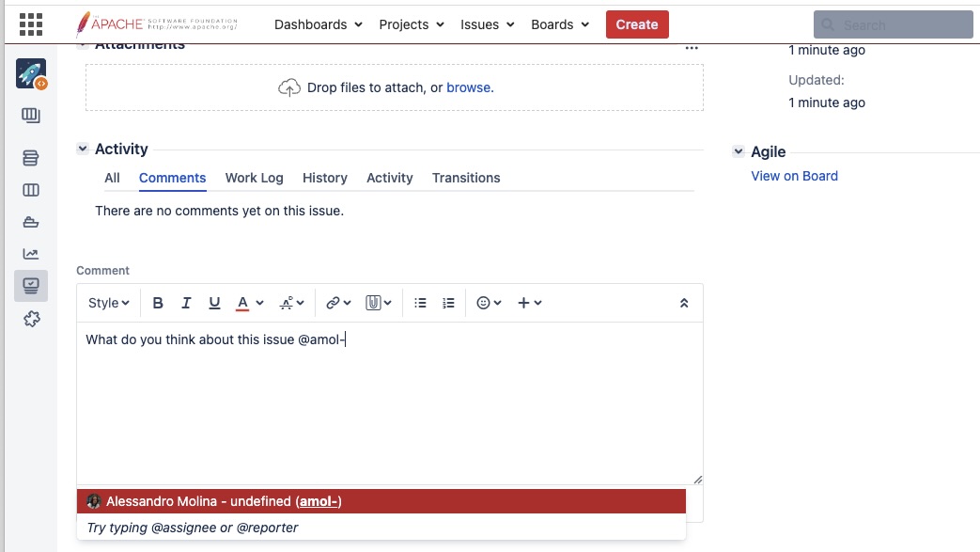Open the Style dropdown in editor
Screen dimensions: 980x552
108,303
